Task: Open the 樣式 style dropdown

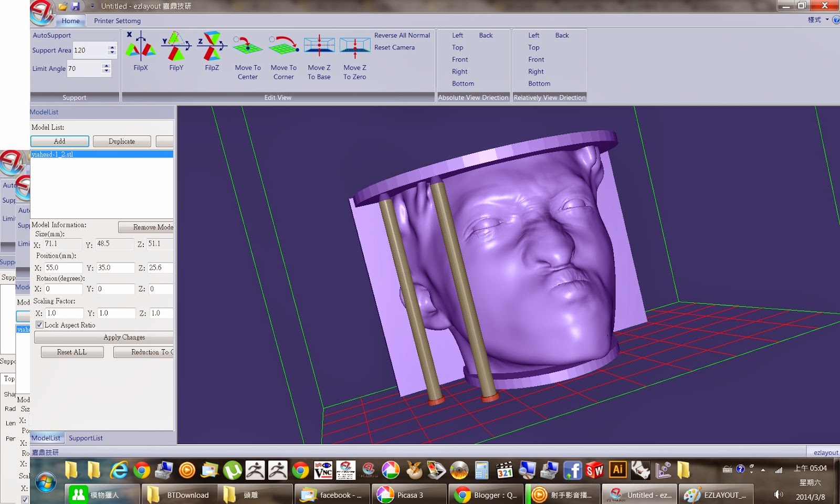Action: click(818, 20)
